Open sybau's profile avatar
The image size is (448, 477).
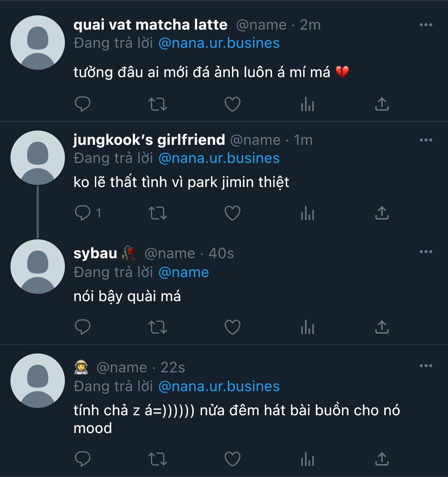click(38, 267)
